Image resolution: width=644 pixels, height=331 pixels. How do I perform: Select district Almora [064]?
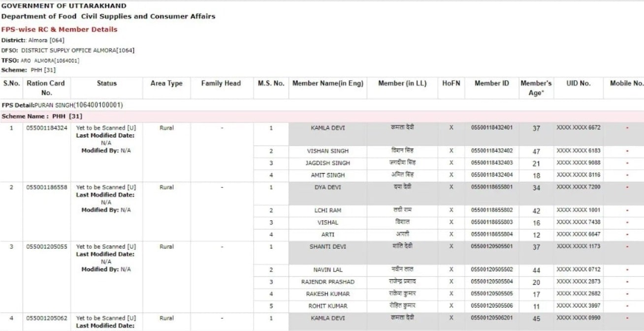(x=30, y=40)
